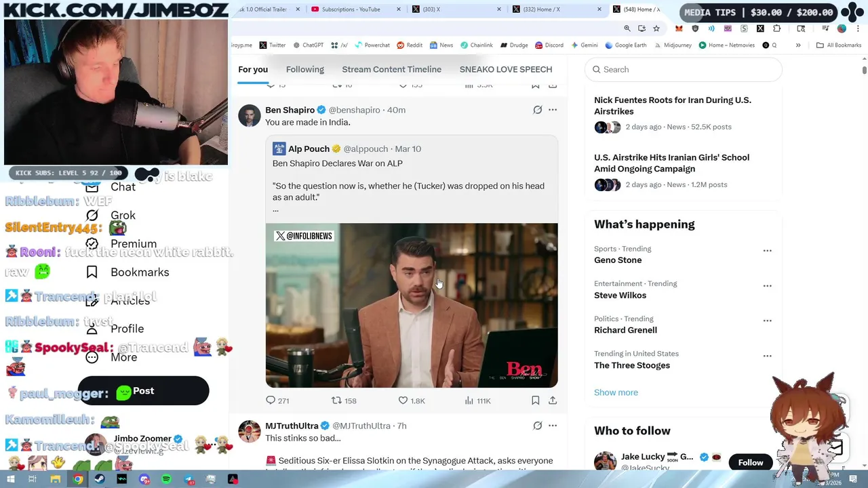Play the Ben Shapiro video thumbnail

[x=412, y=306]
